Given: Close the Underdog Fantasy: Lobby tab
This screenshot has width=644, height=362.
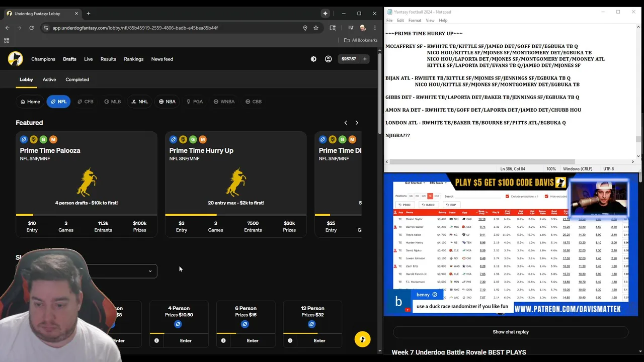Looking at the screenshot, I should [76, 13].
